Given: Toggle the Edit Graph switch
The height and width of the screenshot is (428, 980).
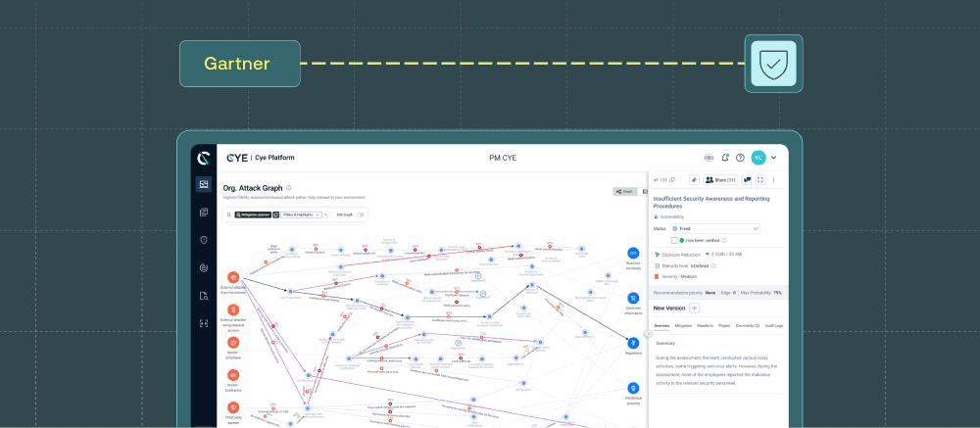Looking at the screenshot, I should pos(360,214).
